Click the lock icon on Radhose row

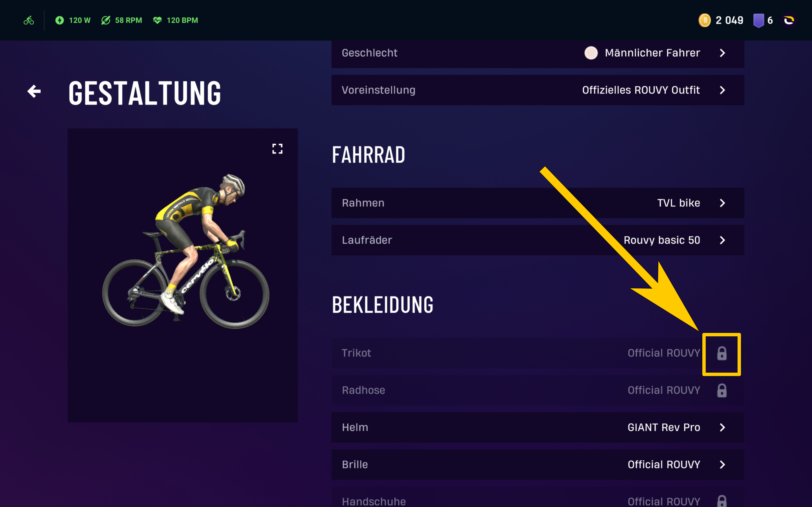click(722, 391)
